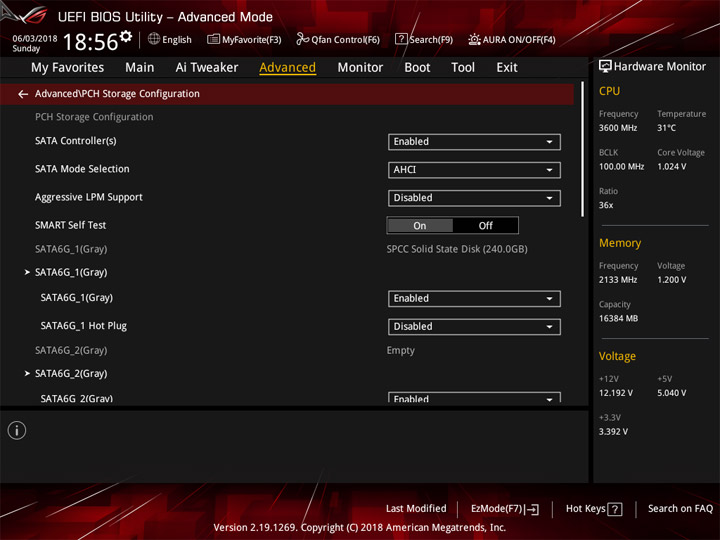This screenshot has height=540, width=720.
Task: Open Qfan Control(F6)
Action: (x=338, y=39)
